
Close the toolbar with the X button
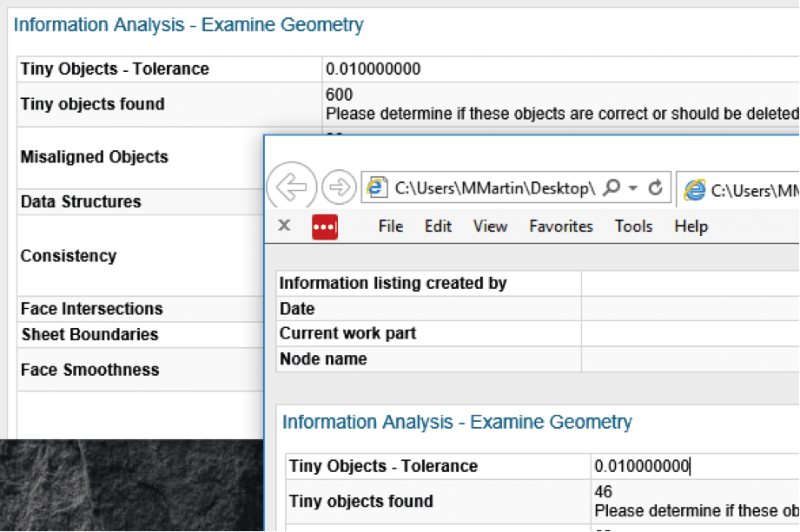coord(284,226)
